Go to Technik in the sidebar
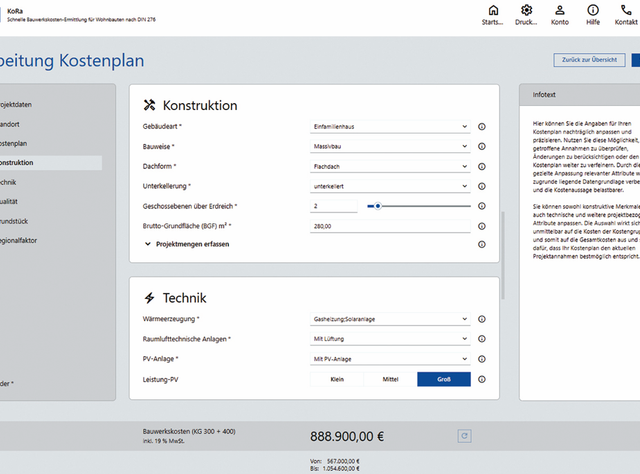 [8, 182]
